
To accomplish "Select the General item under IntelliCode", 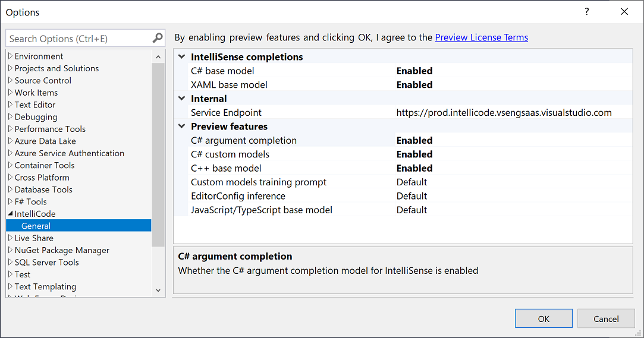I will [36, 226].
